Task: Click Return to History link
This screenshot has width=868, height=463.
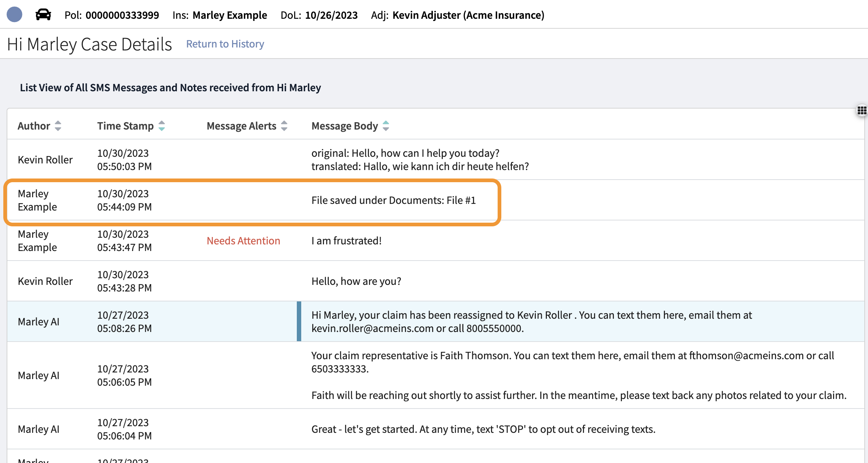Action: [225, 44]
